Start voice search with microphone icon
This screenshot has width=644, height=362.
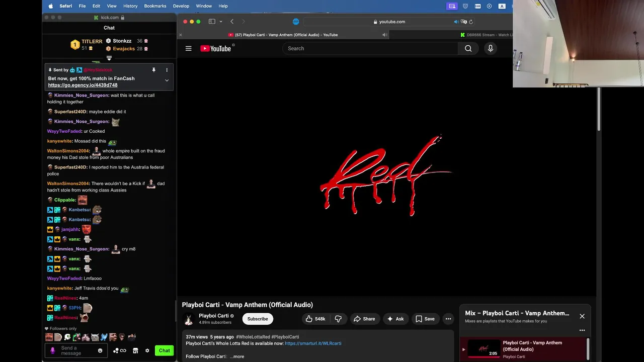[x=491, y=48]
